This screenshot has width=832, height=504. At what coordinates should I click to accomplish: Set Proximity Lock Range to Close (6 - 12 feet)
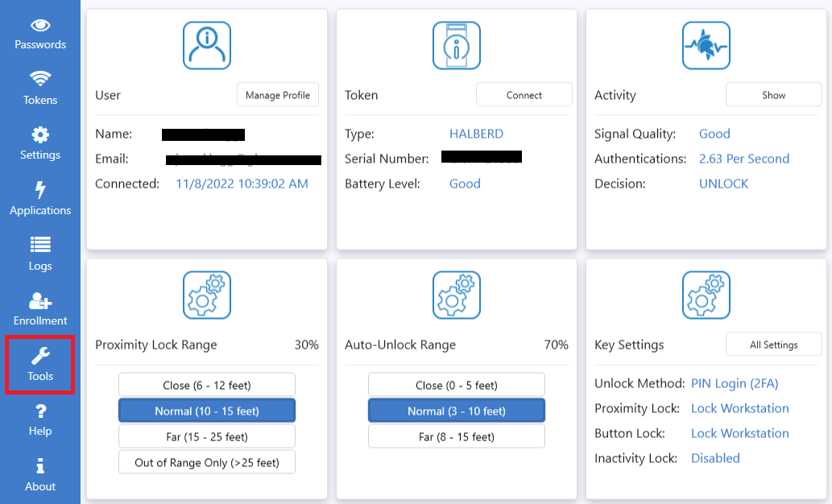click(207, 385)
